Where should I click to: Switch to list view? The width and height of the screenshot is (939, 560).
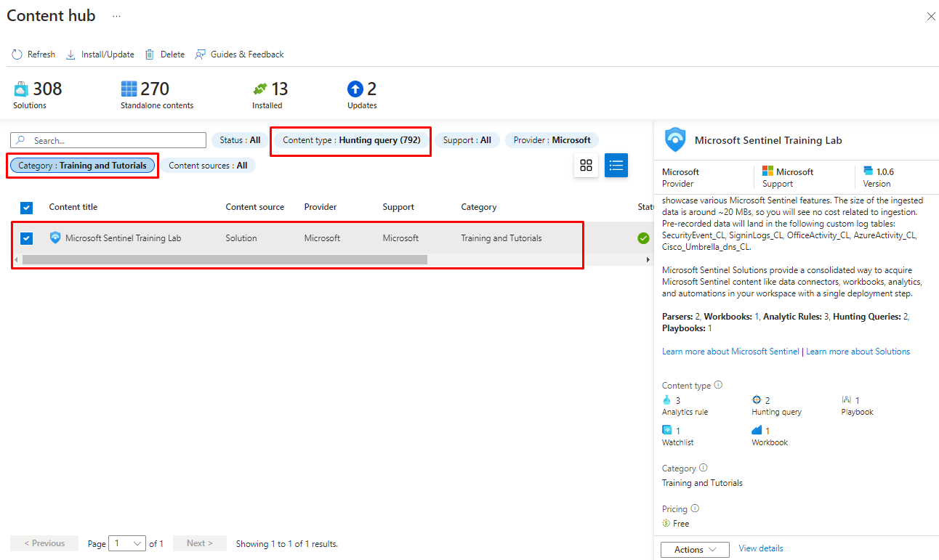pos(616,166)
